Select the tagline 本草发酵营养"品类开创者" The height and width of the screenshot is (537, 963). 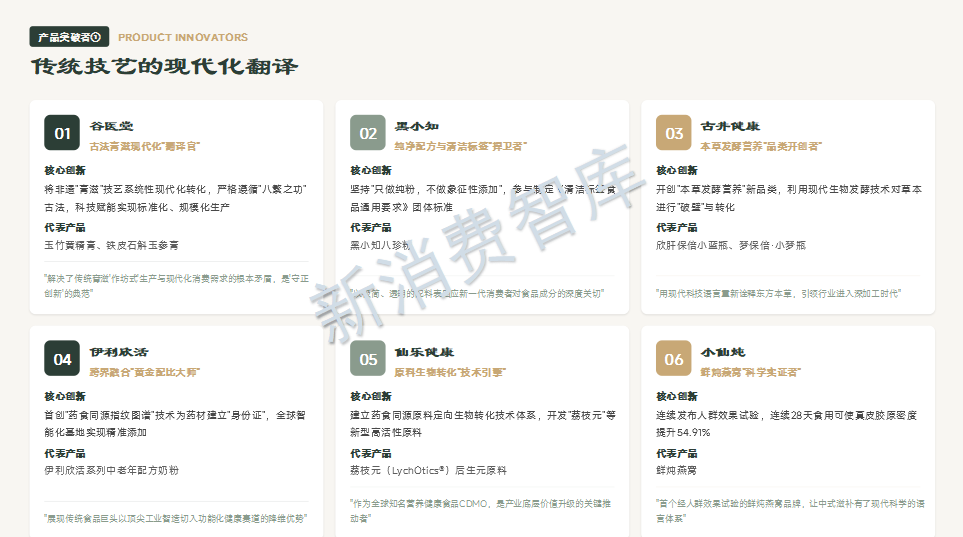pos(761,146)
